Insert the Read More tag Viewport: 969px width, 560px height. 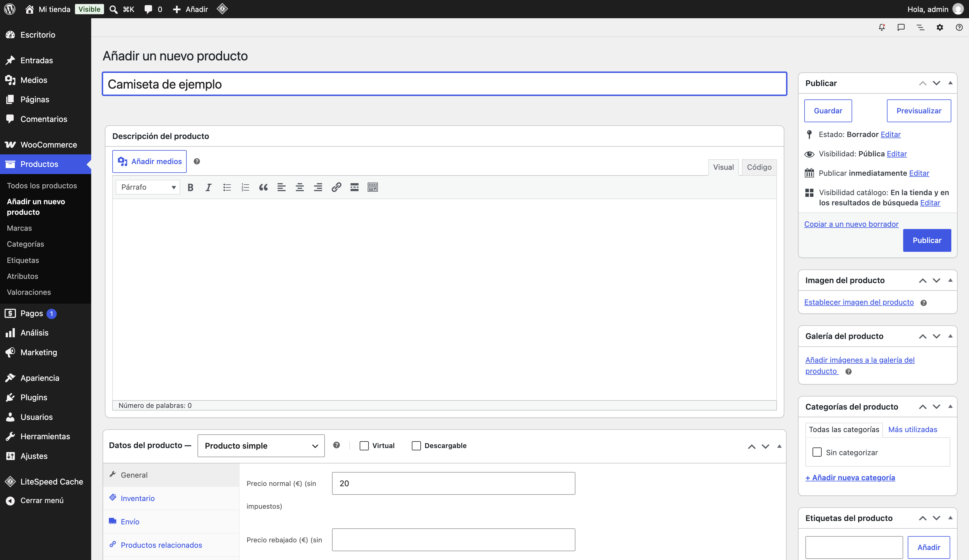[x=355, y=187]
